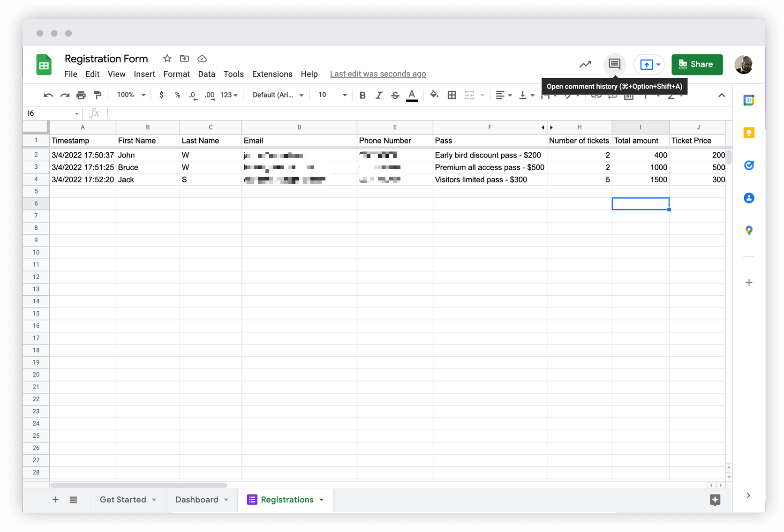Decrease decimal places

click(193, 95)
